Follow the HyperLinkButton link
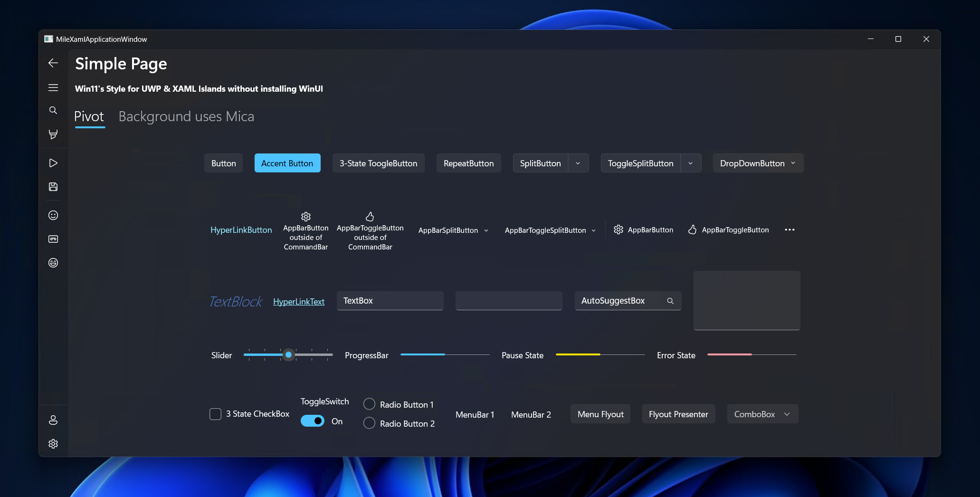Image resolution: width=980 pixels, height=497 pixels. coord(241,230)
